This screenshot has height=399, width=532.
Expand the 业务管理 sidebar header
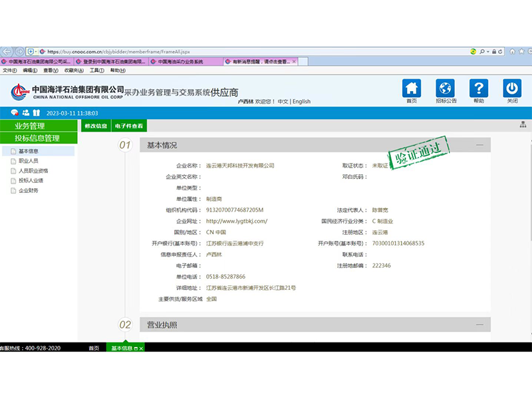[39, 126]
